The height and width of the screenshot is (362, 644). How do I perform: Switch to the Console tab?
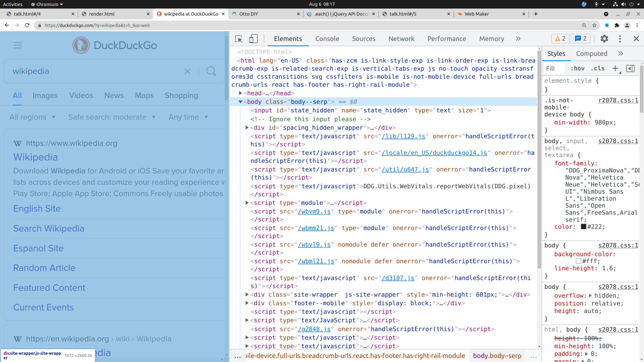tap(327, 39)
